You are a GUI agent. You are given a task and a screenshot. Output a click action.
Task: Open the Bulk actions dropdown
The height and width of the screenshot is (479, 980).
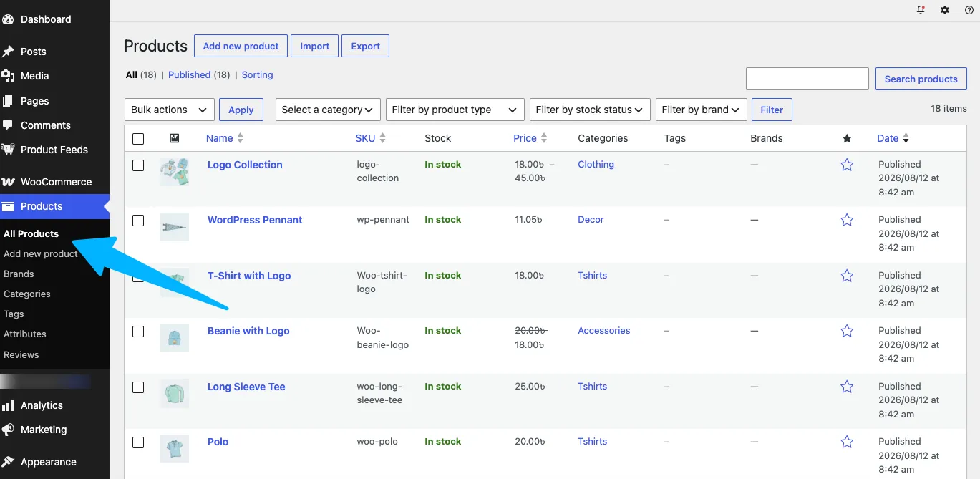169,110
